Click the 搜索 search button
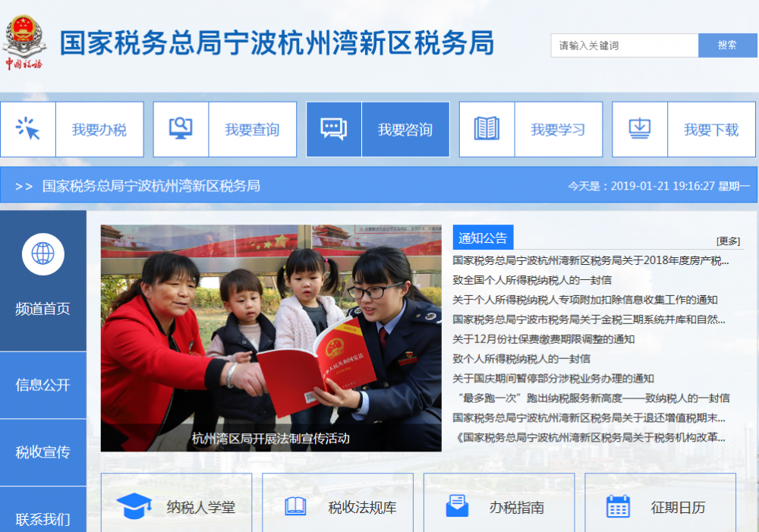Image resolution: width=759 pixels, height=532 pixels. 728,46
